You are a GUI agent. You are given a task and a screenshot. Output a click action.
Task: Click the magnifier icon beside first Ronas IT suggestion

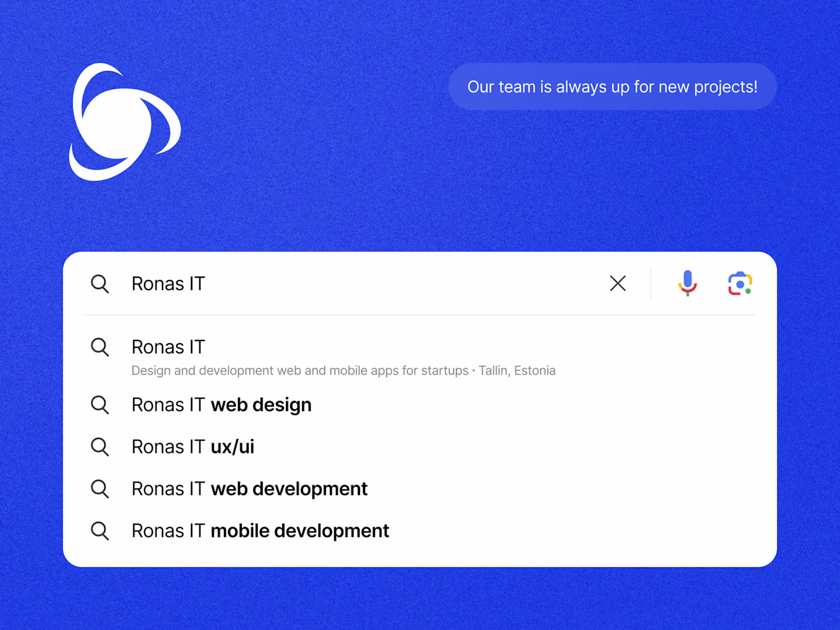click(100, 347)
